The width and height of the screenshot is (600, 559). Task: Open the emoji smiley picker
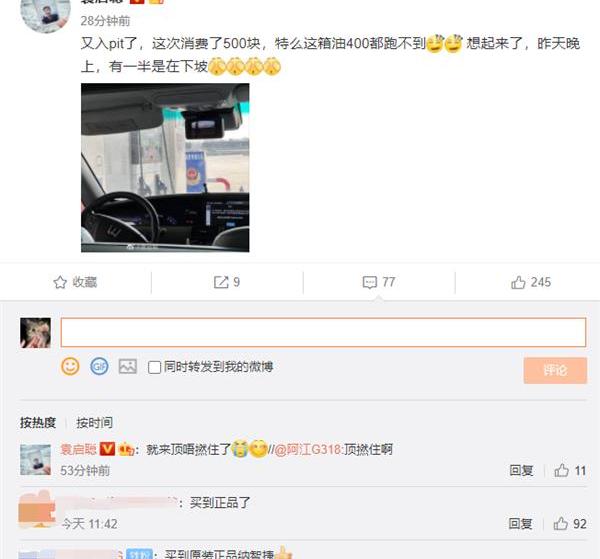tap(70, 366)
